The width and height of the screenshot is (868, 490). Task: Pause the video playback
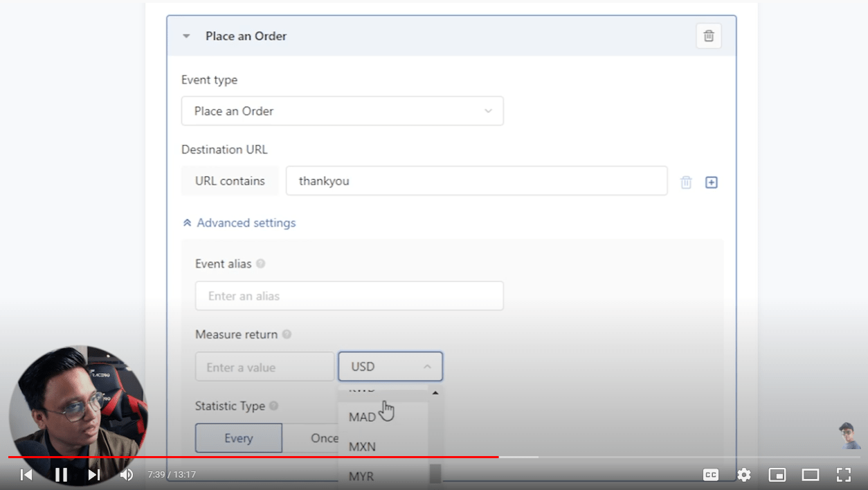pos(61,475)
